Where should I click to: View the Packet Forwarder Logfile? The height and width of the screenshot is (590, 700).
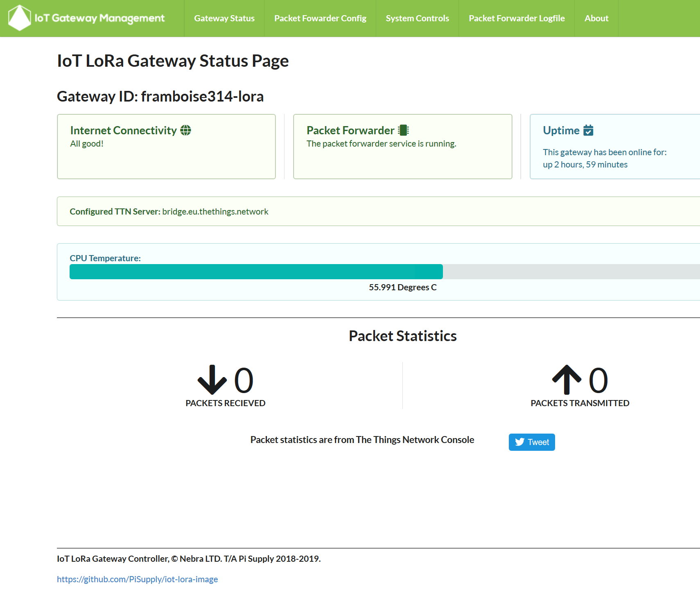(517, 18)
